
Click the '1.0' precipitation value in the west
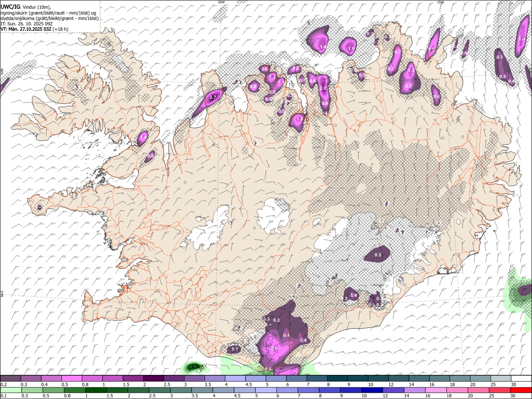point(143,137)
